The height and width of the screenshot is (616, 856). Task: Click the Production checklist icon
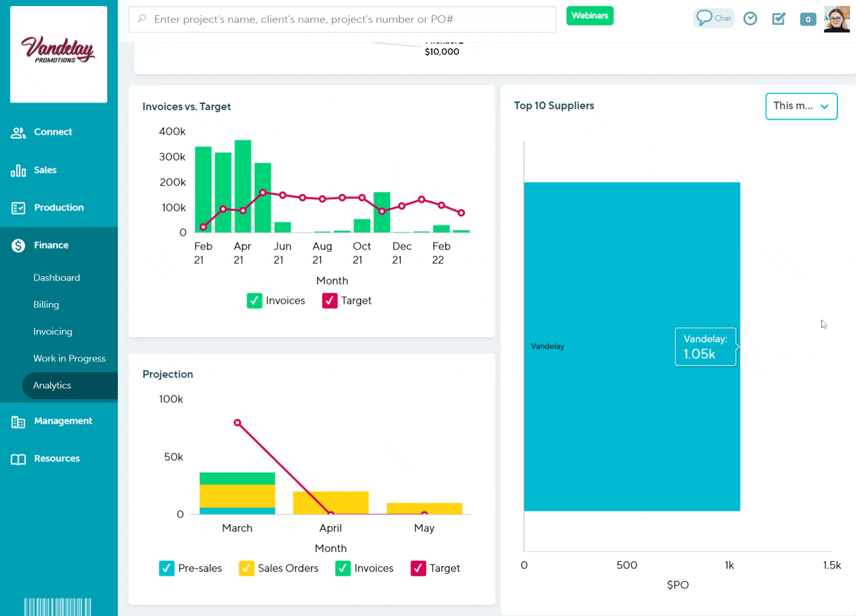point(18,208)
